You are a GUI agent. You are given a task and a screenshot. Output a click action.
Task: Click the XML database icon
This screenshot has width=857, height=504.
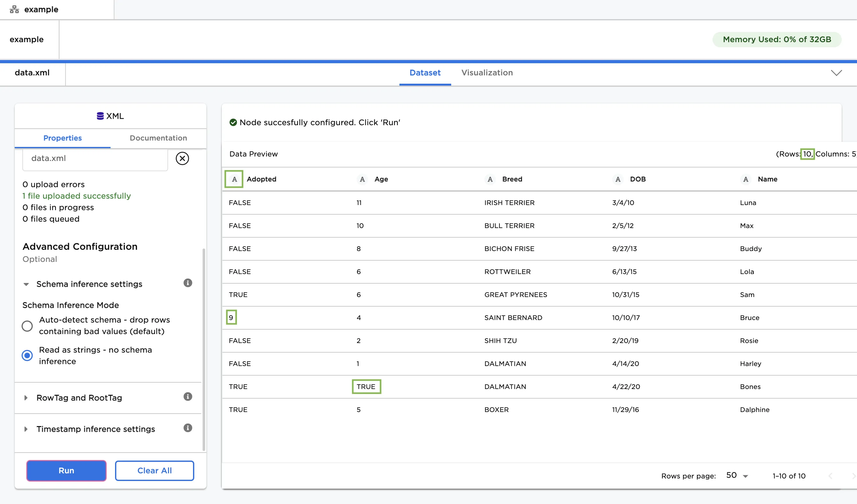tap(100, 116)
